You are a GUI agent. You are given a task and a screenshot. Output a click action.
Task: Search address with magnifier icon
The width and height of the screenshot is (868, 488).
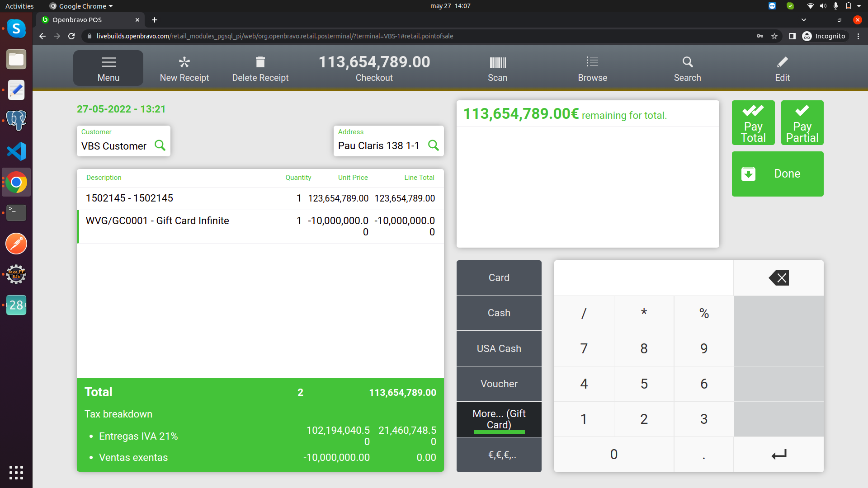point(433,145)
